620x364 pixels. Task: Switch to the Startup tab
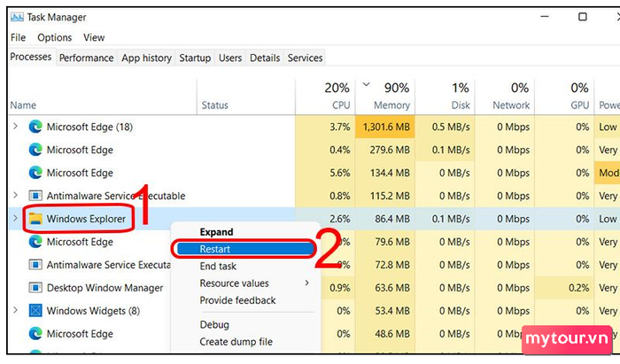(x=195, y=58)
